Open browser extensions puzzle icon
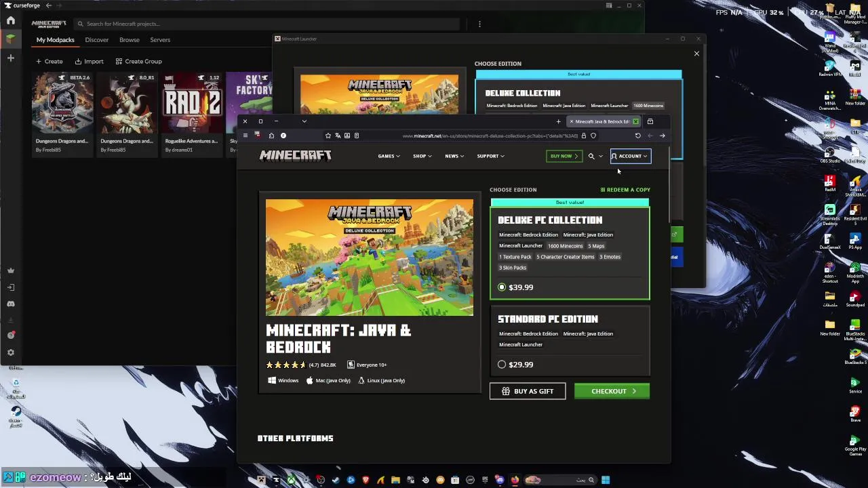The width and height of the screenshot is (868, 488). pos(271,136)
